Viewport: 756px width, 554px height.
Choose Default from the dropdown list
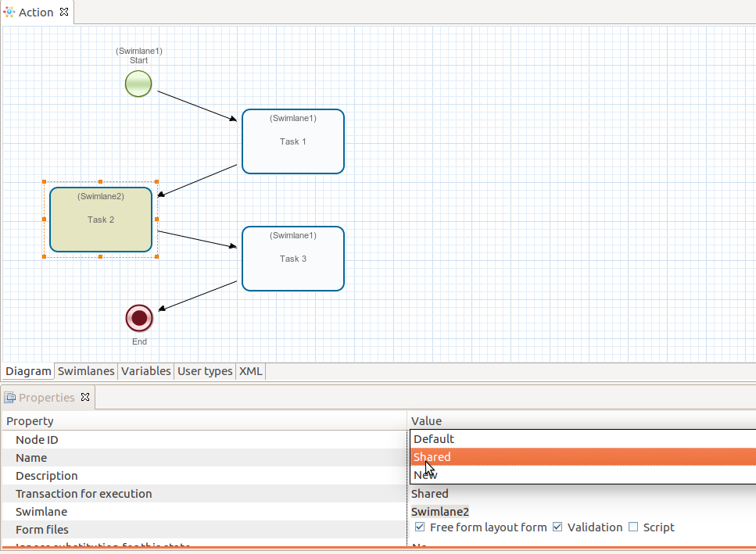434,439
